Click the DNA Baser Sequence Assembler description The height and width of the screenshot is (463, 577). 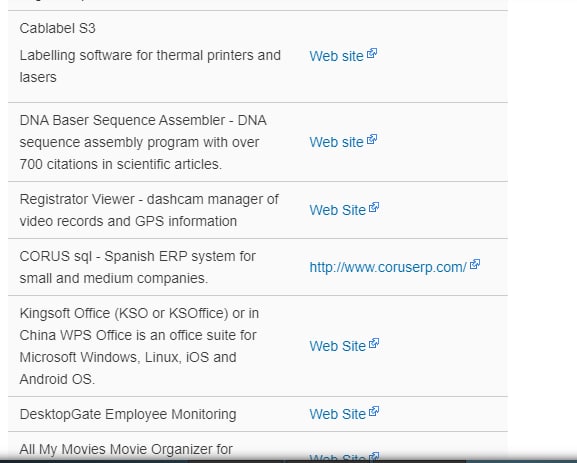click(x=143, y=142)
